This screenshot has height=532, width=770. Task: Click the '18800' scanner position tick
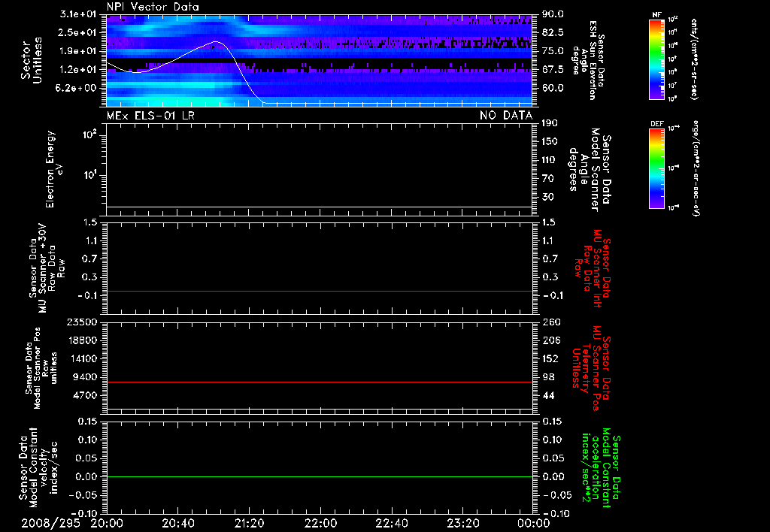(x=81, y=340)
